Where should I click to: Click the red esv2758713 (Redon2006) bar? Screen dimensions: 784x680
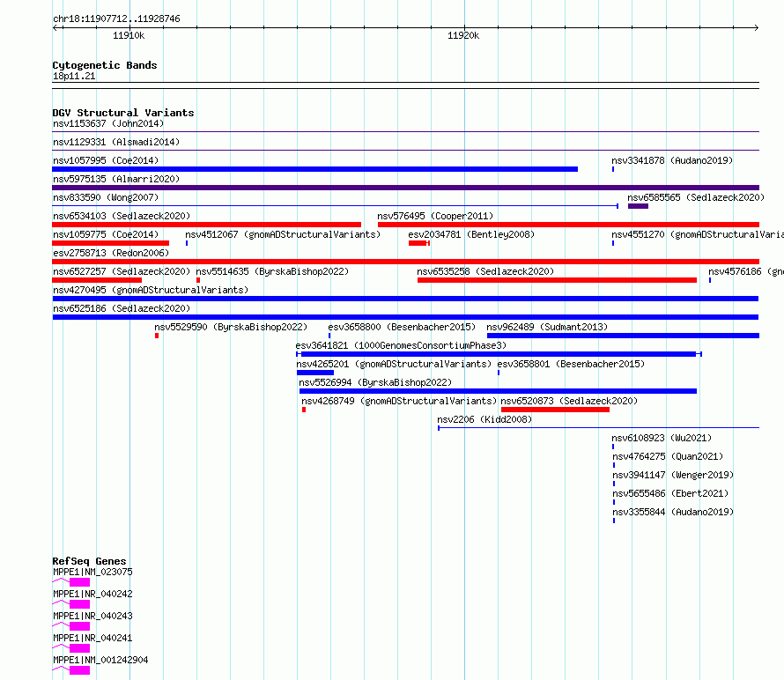click(405, 262)
